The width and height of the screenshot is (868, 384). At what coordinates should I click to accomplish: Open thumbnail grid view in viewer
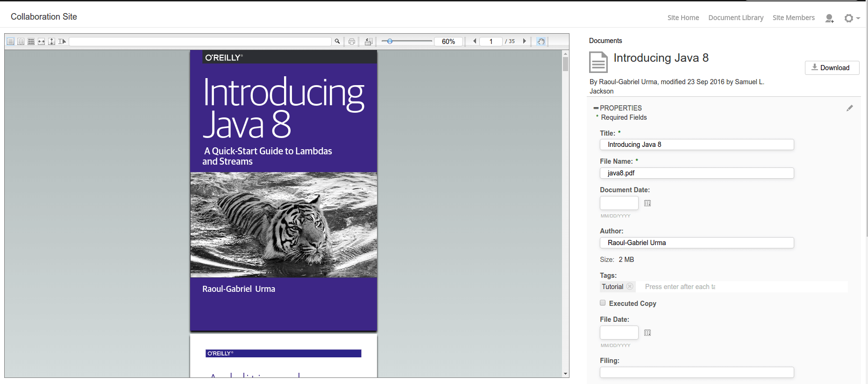(31, 42)
